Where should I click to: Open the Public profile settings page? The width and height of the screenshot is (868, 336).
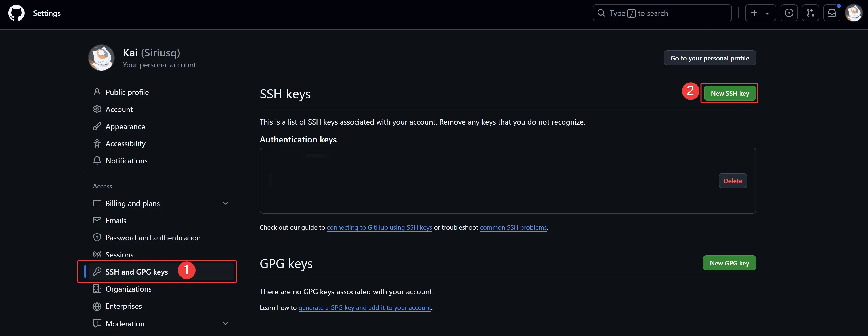click(x=127, y=92)
